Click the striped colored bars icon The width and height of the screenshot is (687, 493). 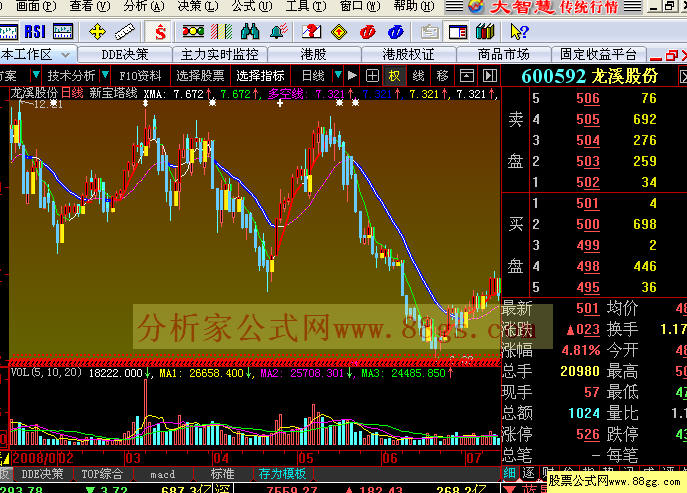[221, 32]
